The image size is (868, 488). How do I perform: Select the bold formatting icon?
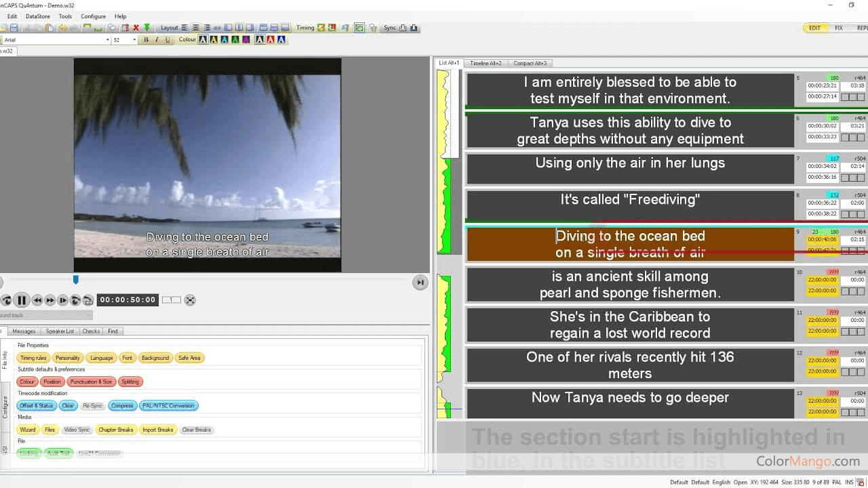145,39
